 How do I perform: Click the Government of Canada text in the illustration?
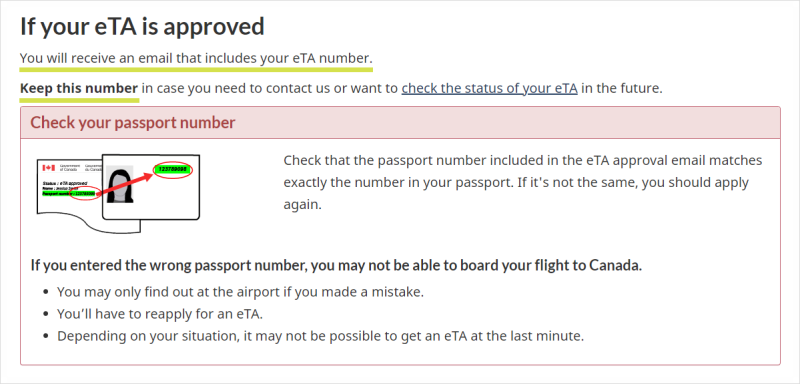click(70, 167)
